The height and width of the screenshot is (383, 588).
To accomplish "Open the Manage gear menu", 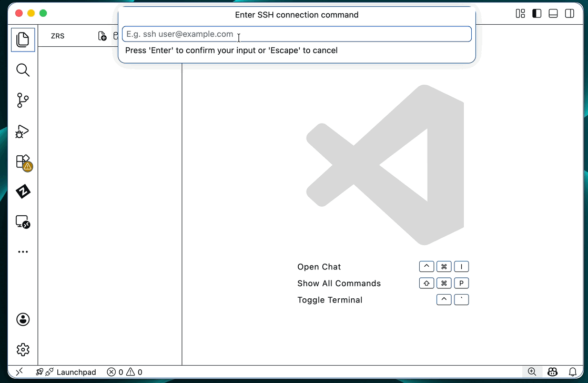I will [x=23, y=349].
